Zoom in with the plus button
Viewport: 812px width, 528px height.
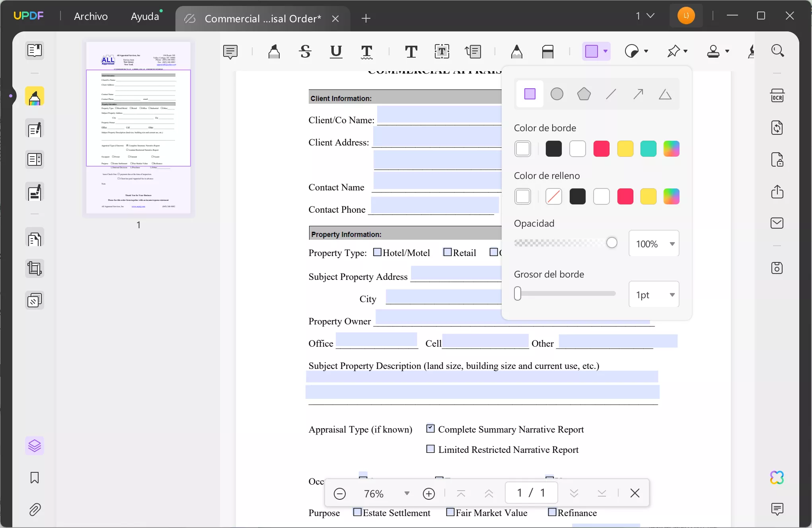click(x=429, y=493)
